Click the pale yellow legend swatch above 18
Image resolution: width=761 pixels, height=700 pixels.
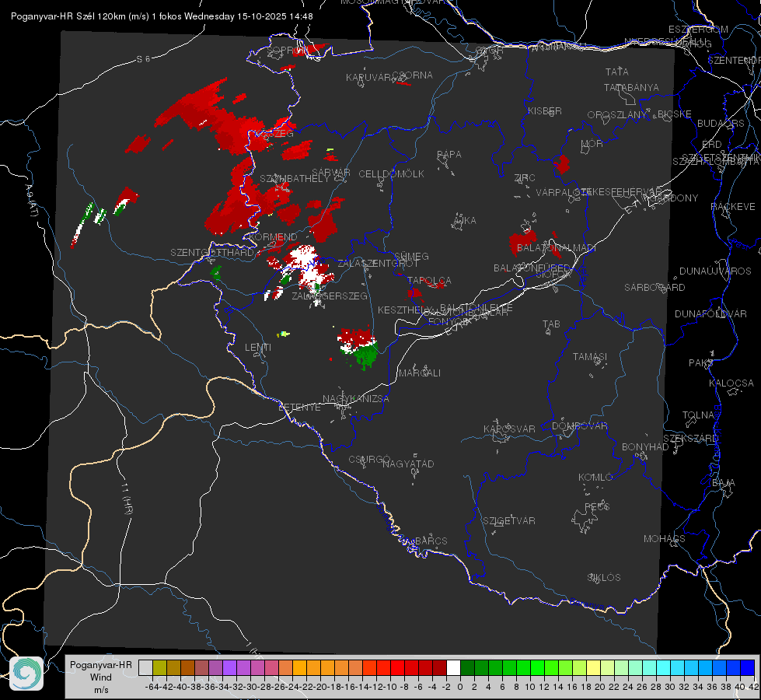(594, 668)
